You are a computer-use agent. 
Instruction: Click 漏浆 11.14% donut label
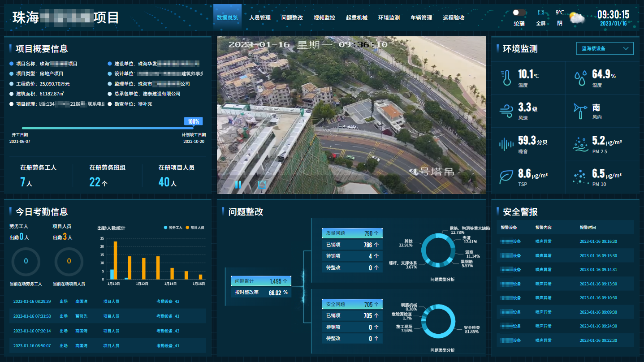coord(472,254)
